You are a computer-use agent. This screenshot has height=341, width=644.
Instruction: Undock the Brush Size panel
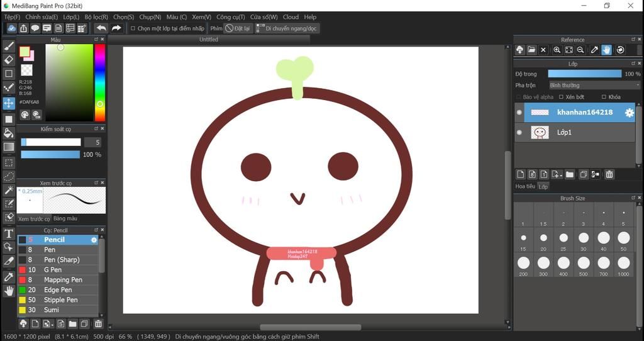tap(633, 198)
